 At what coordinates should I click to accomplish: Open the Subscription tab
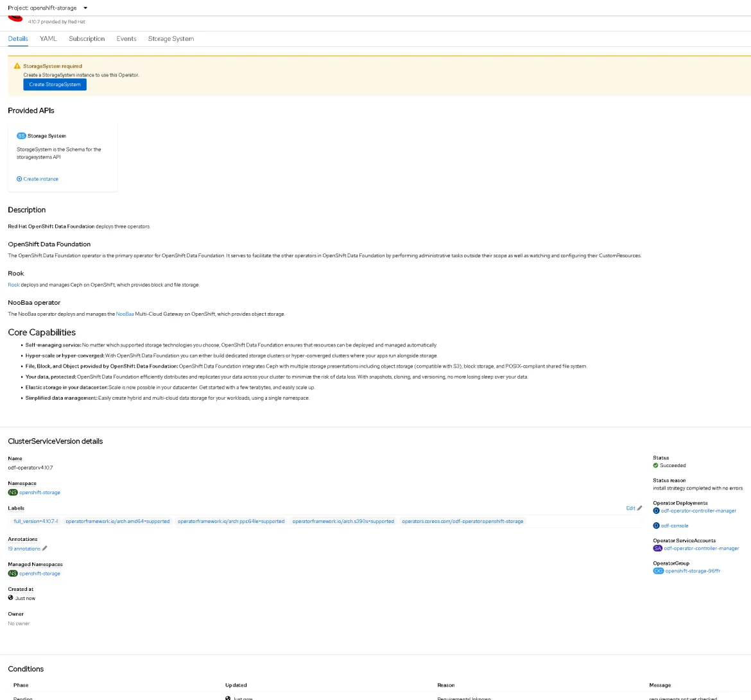tap(87, 38)
